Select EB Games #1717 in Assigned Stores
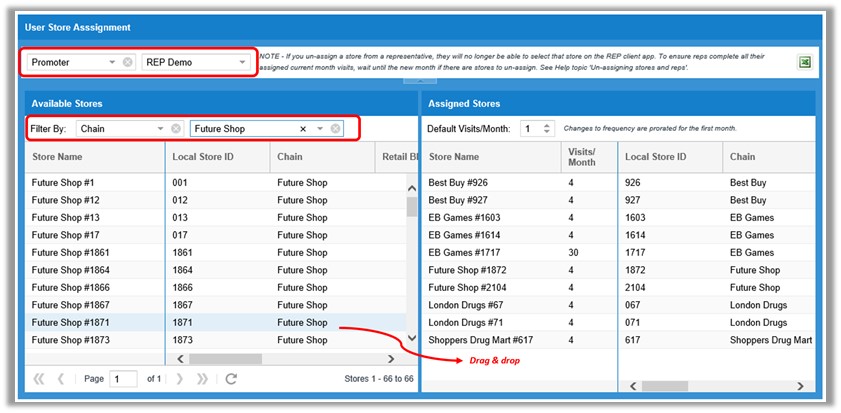Viewport: 841px width, 413px height. point(467,253)
